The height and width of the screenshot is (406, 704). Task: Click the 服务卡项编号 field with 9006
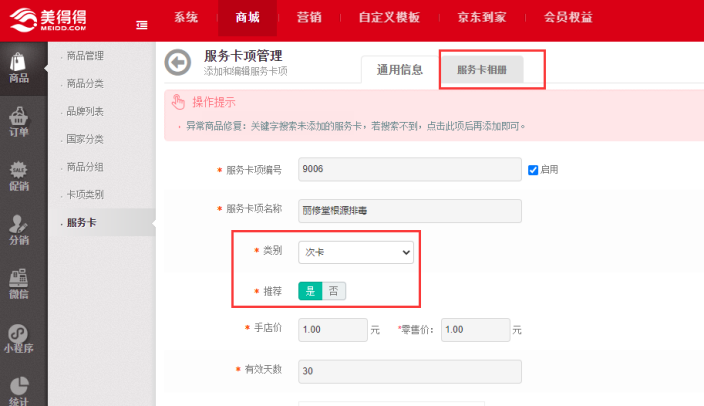point(410,169)
